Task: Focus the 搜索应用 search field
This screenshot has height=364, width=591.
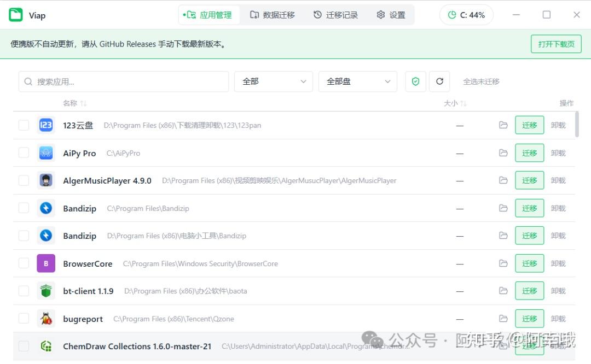Action: click(x=124, y=81)
